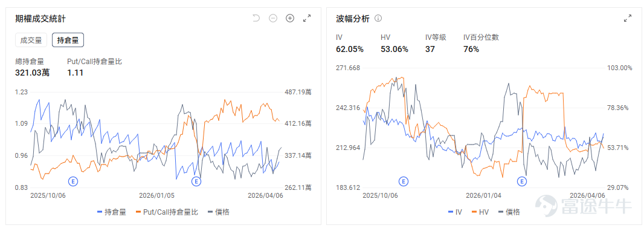Click the IV等級 label
This screenshot has height=228, width=644.
[x=436, y=37]
